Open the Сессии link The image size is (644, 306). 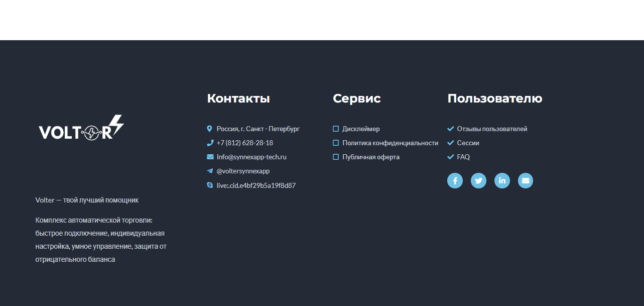click(468, 143)
